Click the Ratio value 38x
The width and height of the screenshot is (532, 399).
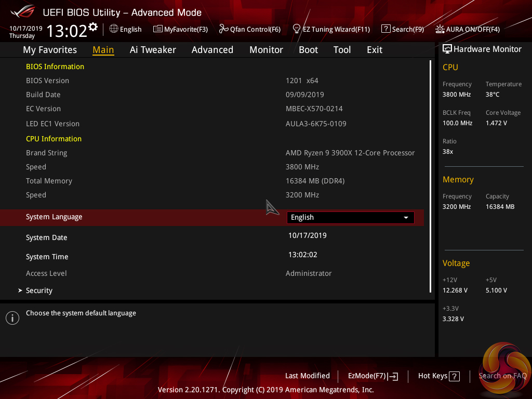447,152
